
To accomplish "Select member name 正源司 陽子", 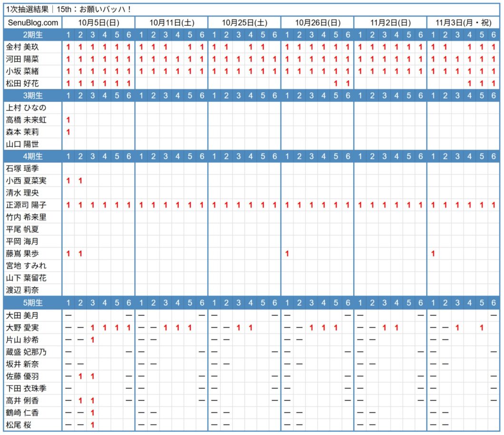I will pos(26,205).
